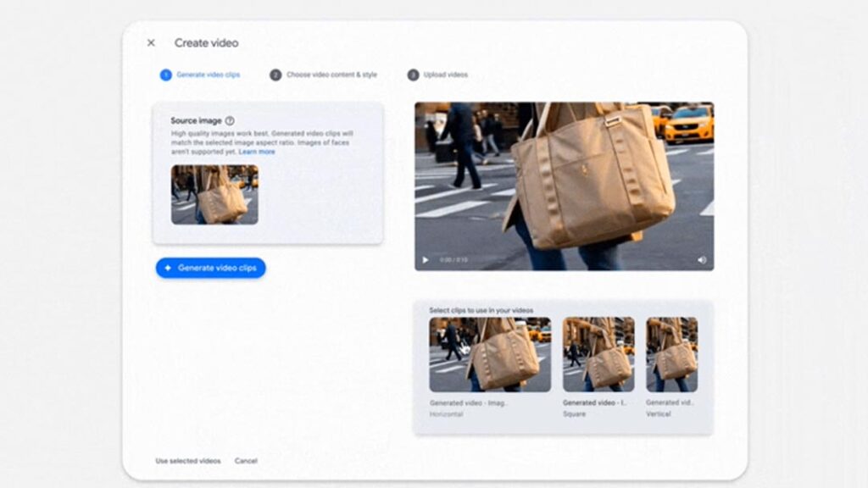The width and height of the screenshot is (868, 488).
Task: Select the 'Generate video clips' step label
Action: click(208, 75)
